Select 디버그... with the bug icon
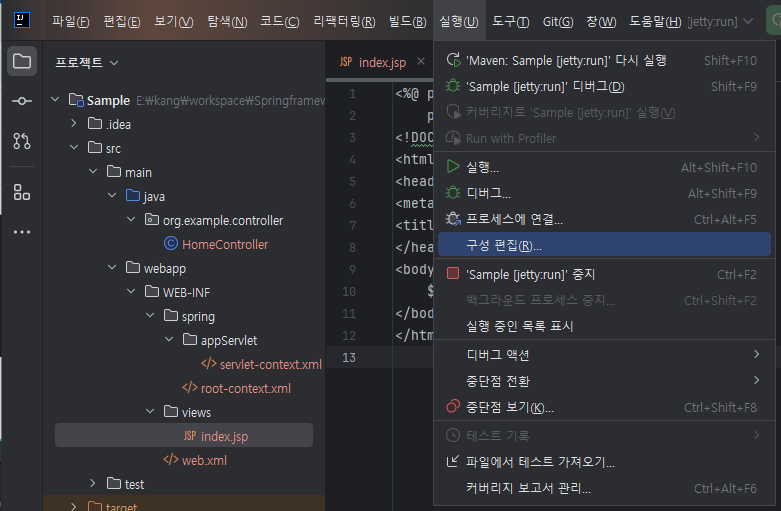The height and width of the screenshot is (511, 781). (x=604, y=193)
